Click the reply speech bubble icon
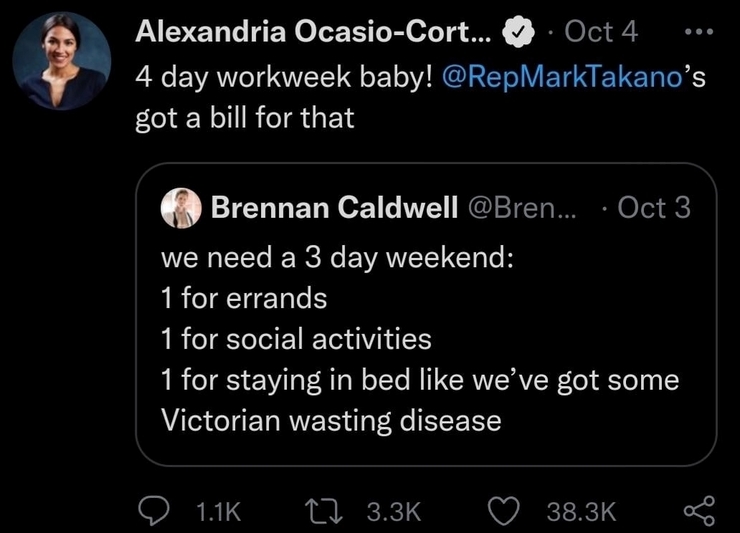This screenshot has height=533, width=740. pos(154,511)
